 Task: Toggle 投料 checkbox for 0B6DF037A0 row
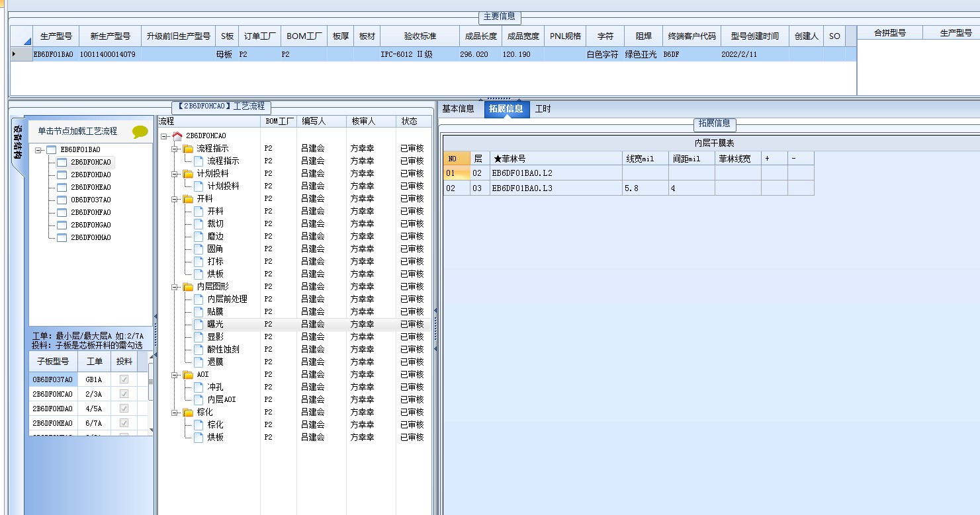pyautogui.click(x=124, y=379)
